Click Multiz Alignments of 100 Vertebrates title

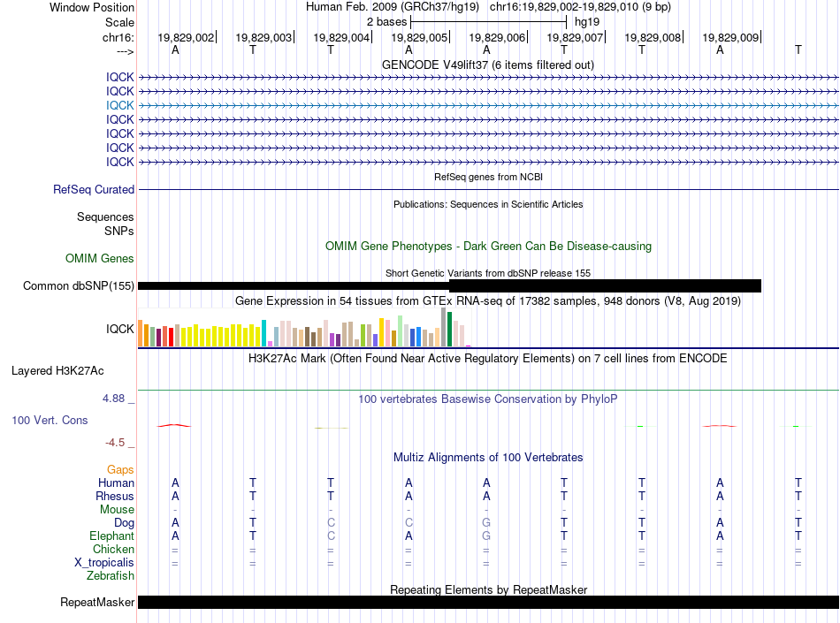[488, 457]
